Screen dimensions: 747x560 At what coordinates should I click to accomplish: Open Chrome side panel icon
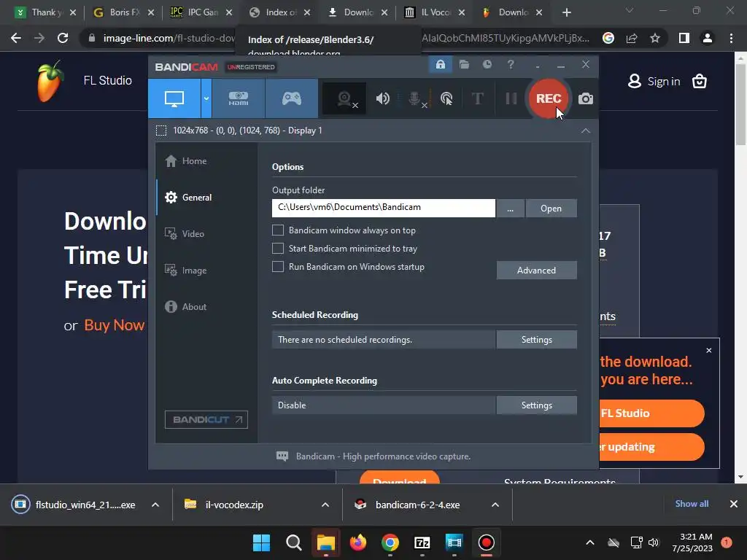pyautogui.click(x=684, y=38)
